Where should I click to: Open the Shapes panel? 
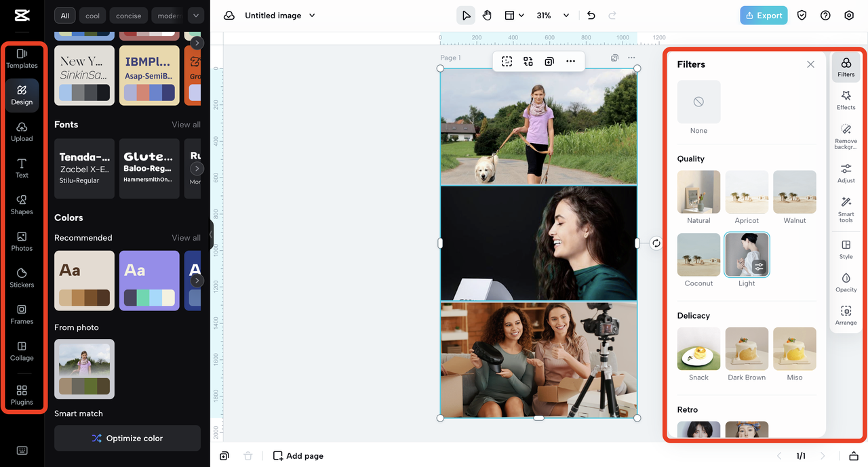[22, 205]
